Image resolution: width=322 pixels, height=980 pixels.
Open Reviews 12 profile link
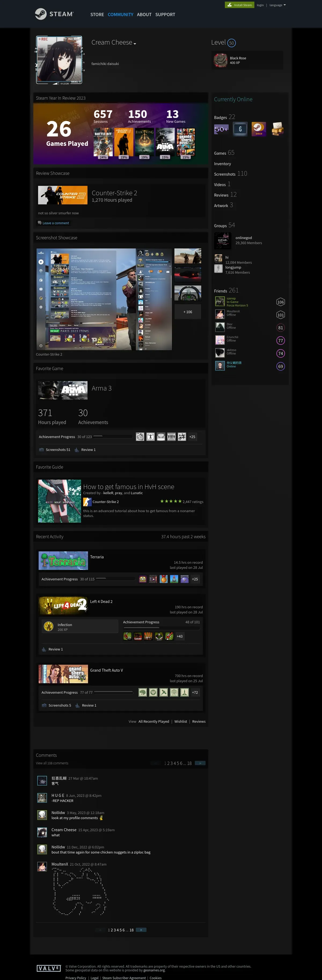tap(225, 195)
